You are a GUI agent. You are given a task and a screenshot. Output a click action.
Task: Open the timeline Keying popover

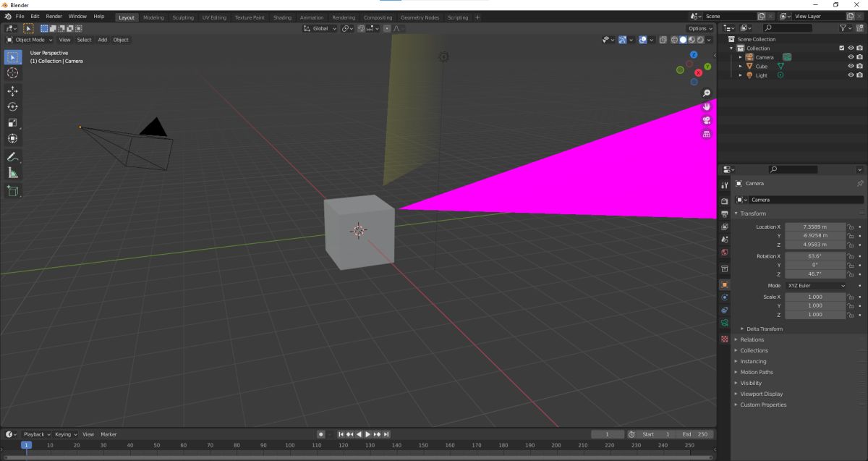[x=66, y=434]
